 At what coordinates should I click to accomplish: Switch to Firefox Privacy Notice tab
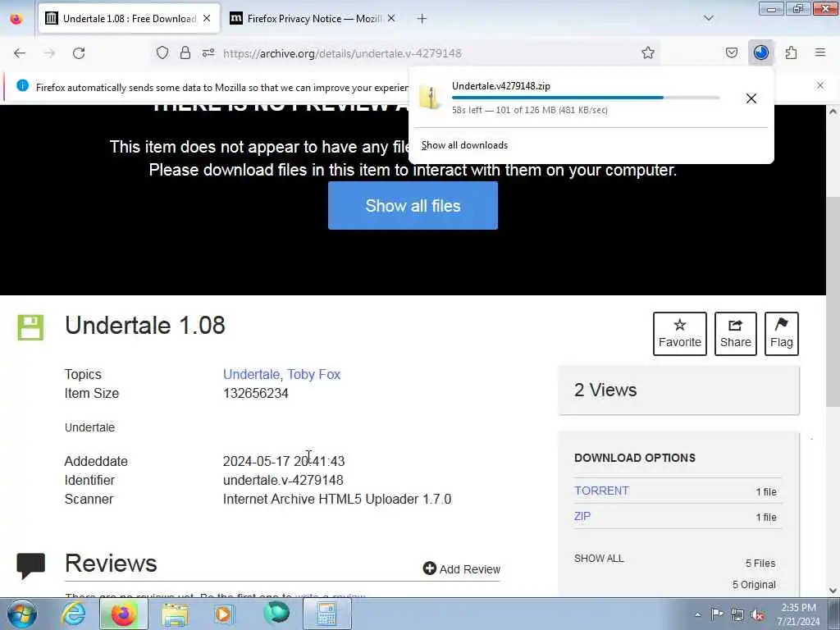click(x=314, y=19)
